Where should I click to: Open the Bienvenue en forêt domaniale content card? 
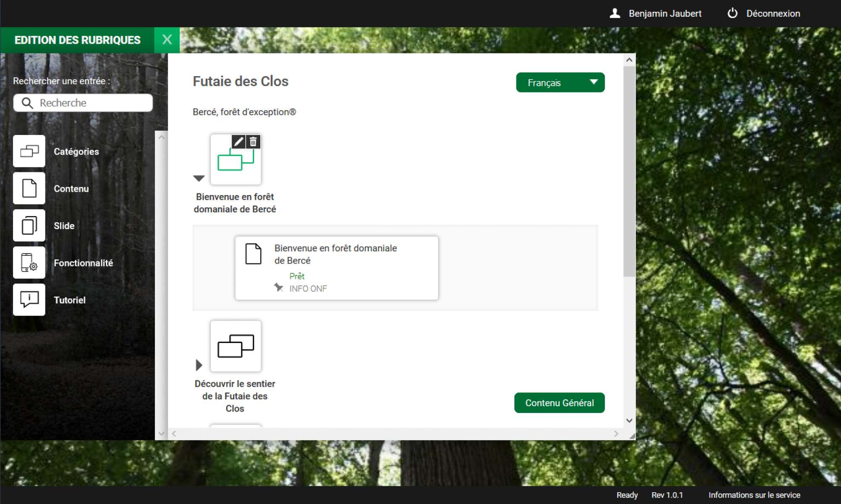[x=336, y=268]
